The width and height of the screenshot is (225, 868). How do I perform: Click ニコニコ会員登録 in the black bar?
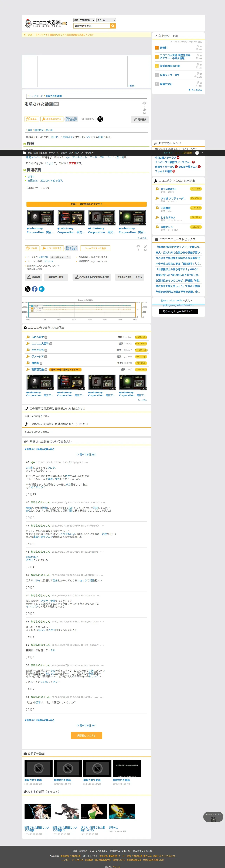click(183, 153)
